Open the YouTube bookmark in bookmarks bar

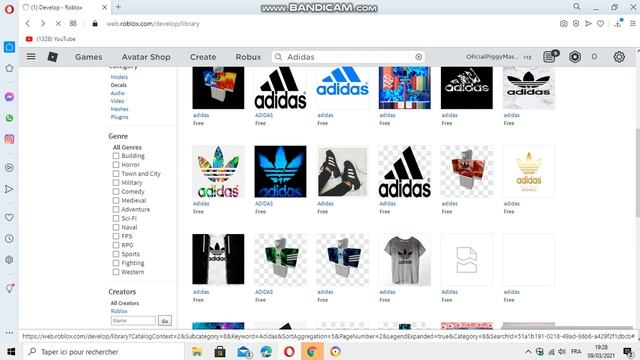coord(51,39)
